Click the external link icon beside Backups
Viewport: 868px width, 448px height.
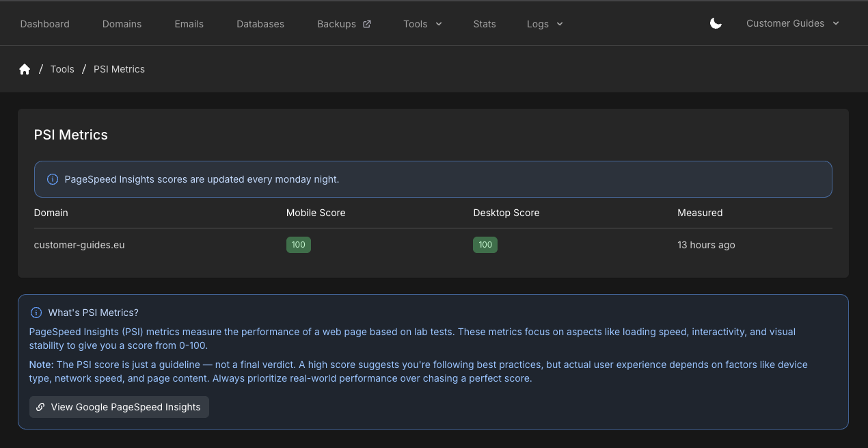pos(367,24)
